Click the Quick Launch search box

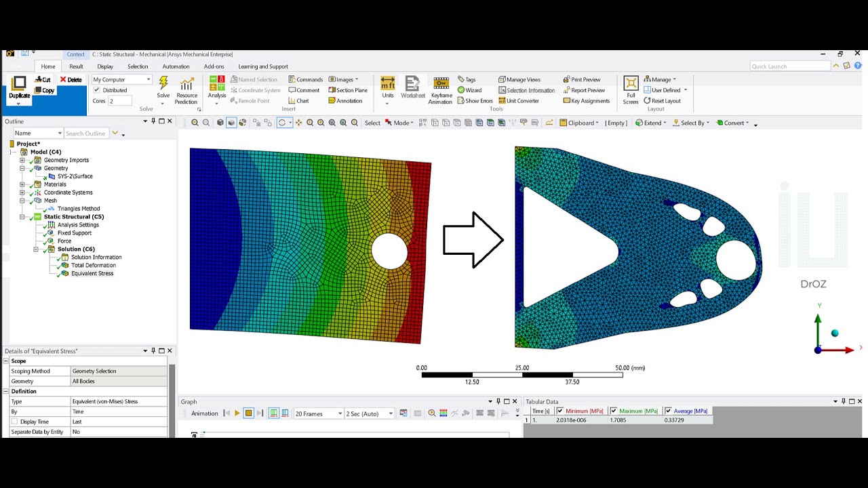[x=790, y=66]
